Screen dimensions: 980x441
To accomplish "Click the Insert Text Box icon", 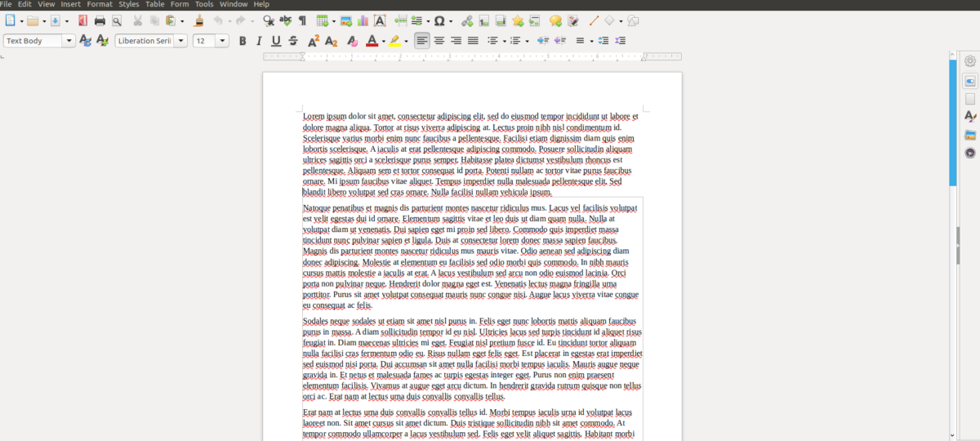I will pos(380,21).
